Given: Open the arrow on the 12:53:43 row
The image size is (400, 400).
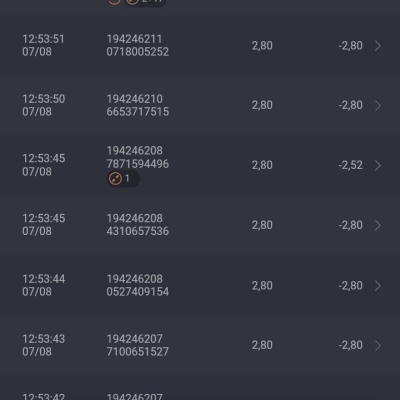Looking at the screenshot, I should coord(378,345).
